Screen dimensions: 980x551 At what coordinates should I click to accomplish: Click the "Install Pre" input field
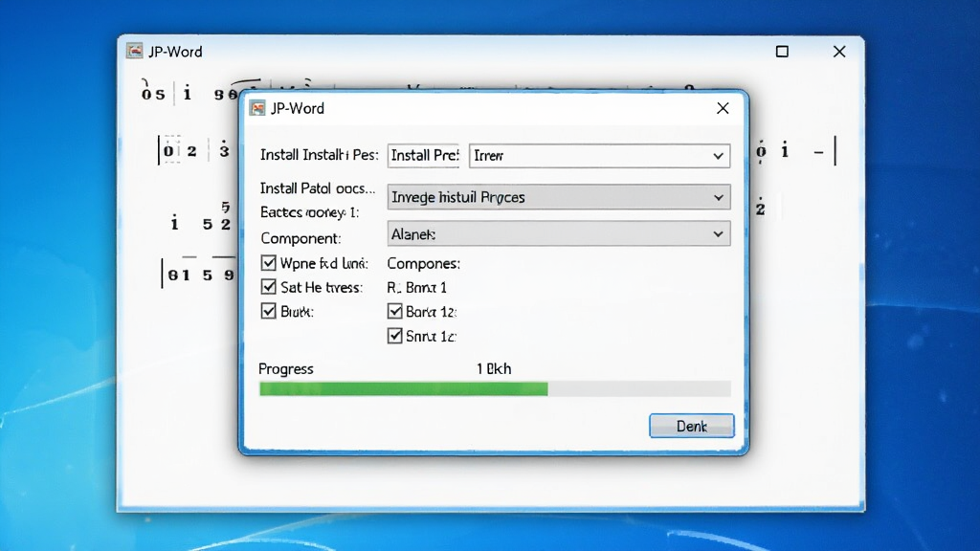(x=424, y=156)
